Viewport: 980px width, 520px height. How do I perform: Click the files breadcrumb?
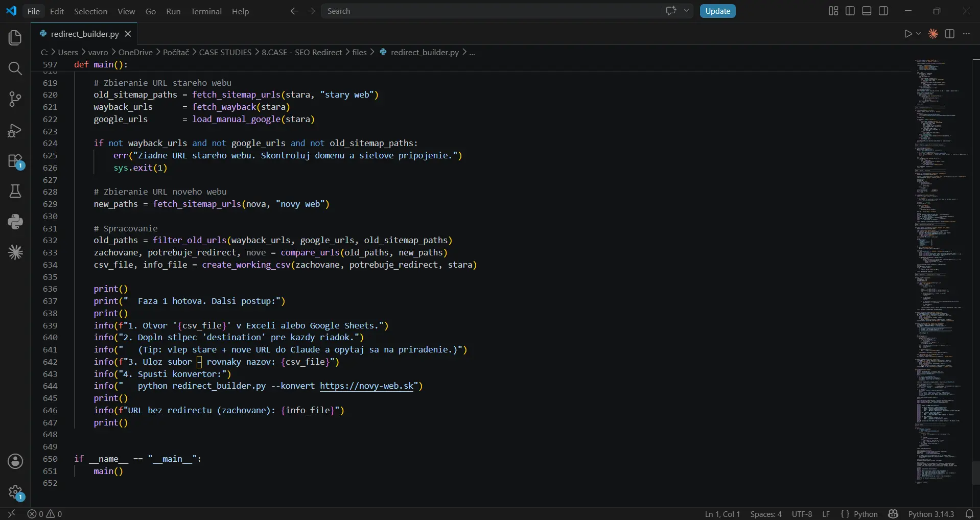tap(359, 52)
